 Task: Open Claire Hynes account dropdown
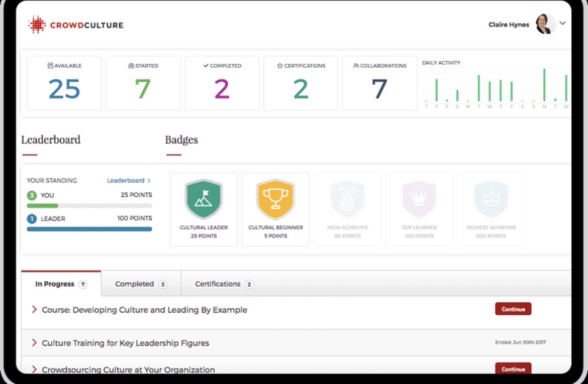tap(562, 23)
